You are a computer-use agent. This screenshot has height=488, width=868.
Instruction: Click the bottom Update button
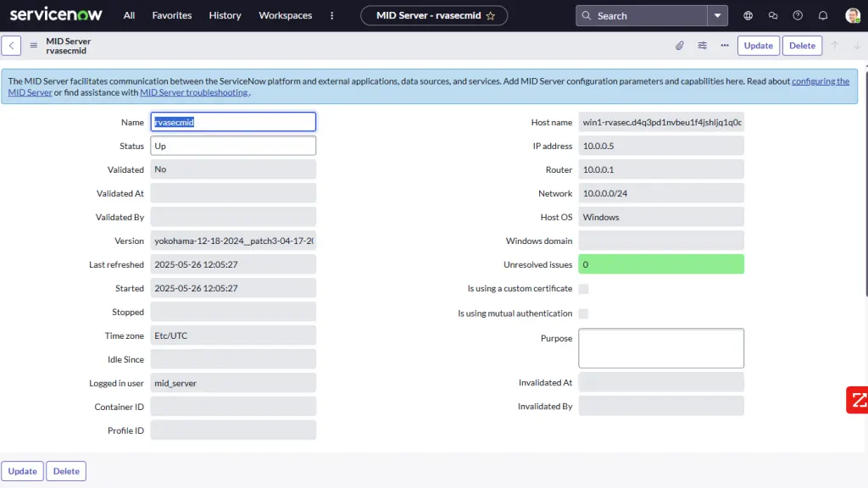(22, 471)
